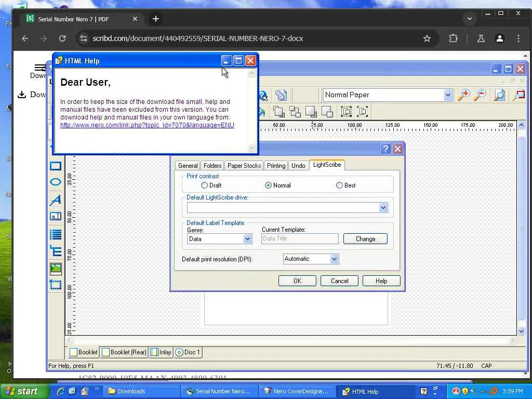The width and height of the screenshot is (532, 399).
Task: Click the Current Template Data Title field
Action: (x=300, y=239)
